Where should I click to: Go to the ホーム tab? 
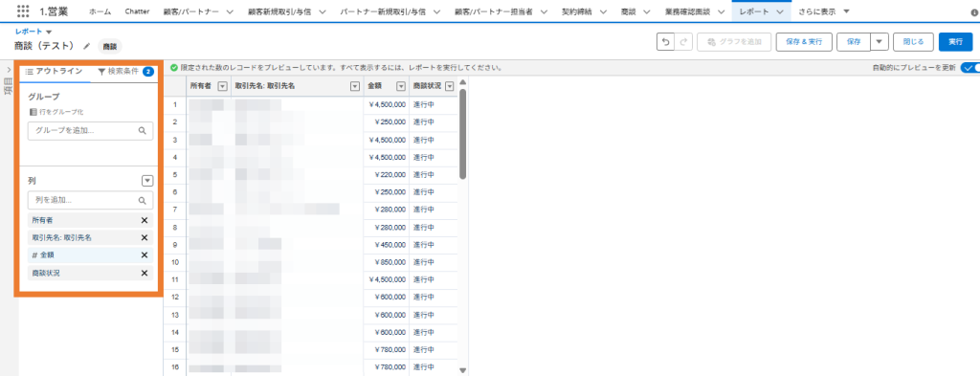coord(100,11)
